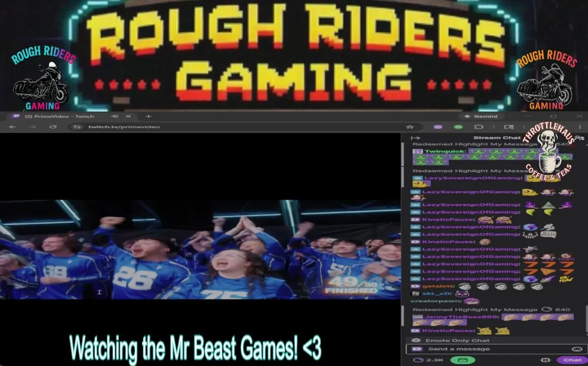Click the 640 points cost above JennyTheBoss899
588x366 pixels.
[x=563, y=310]
